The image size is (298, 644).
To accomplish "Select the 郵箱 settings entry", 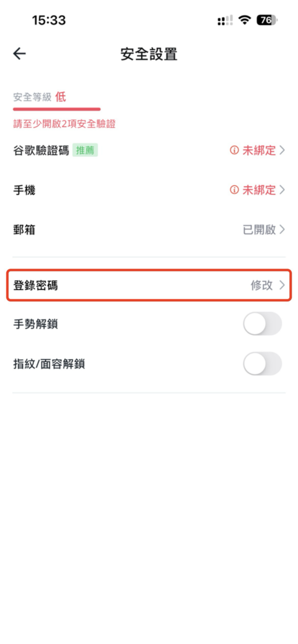I will tap(24, 230).
